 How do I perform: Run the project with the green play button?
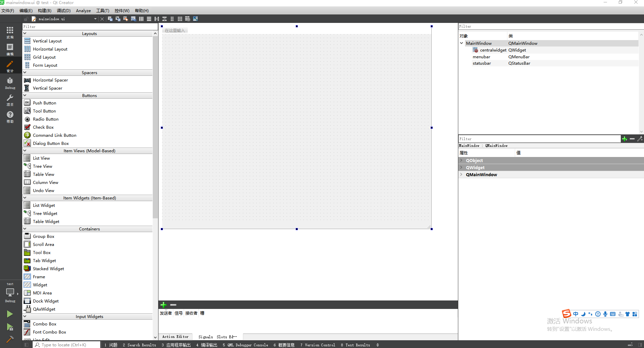point(10,314)
